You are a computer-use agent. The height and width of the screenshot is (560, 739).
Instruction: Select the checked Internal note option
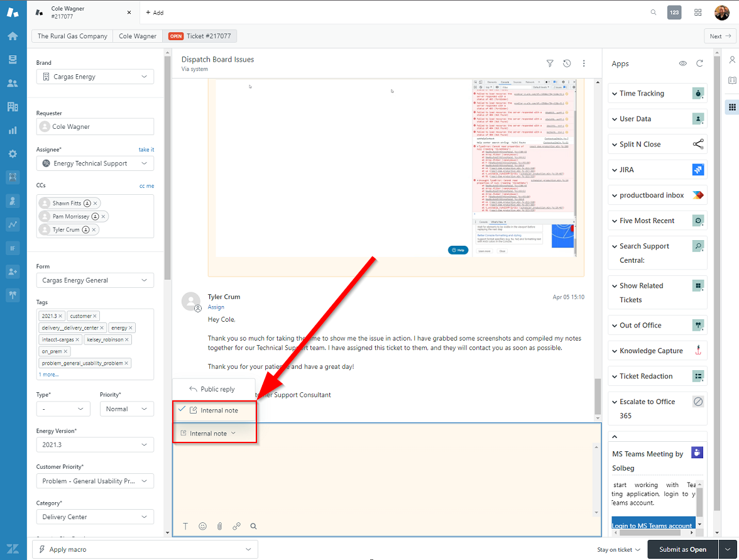[x=214, y=410]
